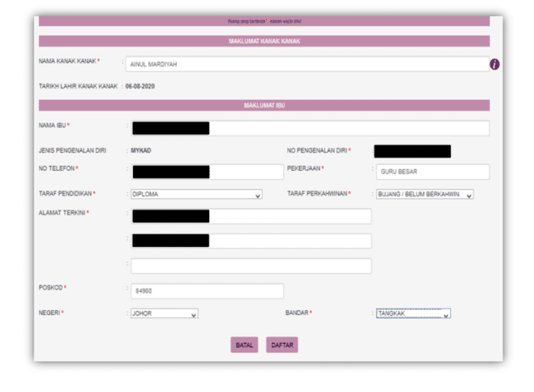This screenshot has width=534, height=392.
Task: Click the MYKAD identification type text
Action: tap(141, 151)
